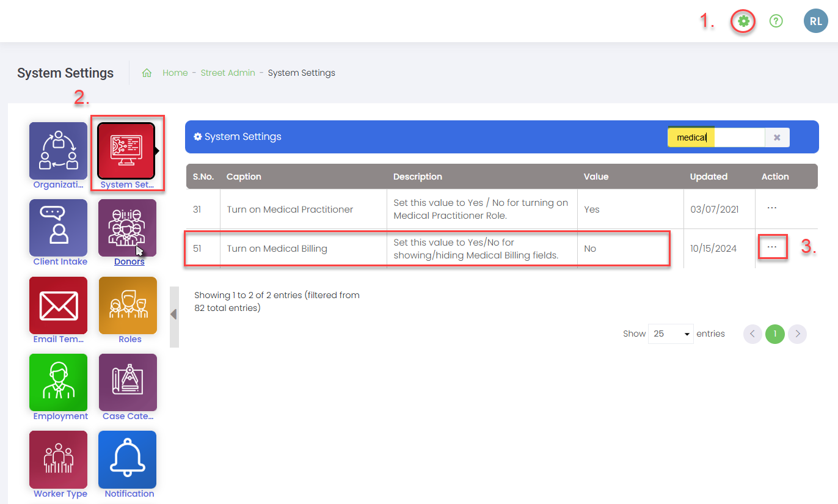Open the Employment tile

[59, 382]
